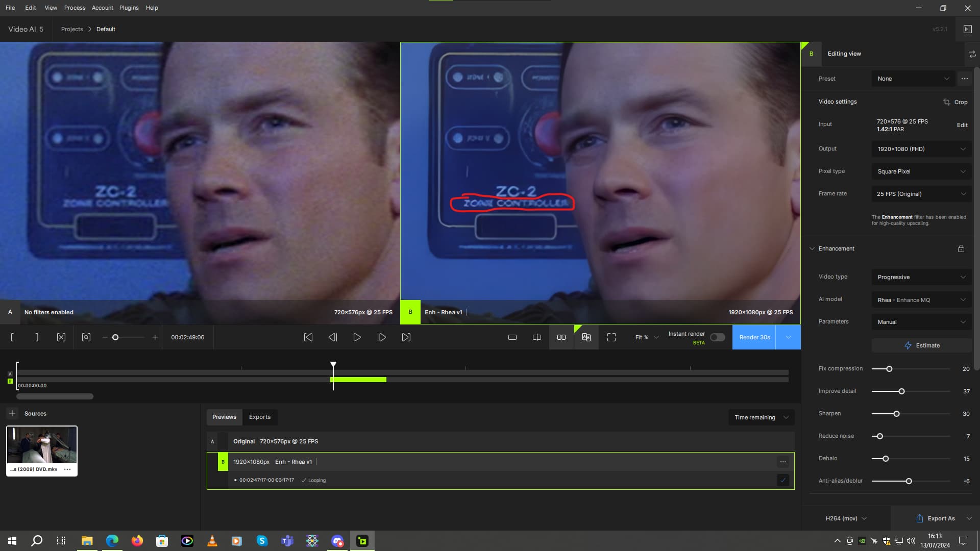Enter fullscreen preview mode
The height and width of the screenshot is (551, 980).
(x=611, y=337)
